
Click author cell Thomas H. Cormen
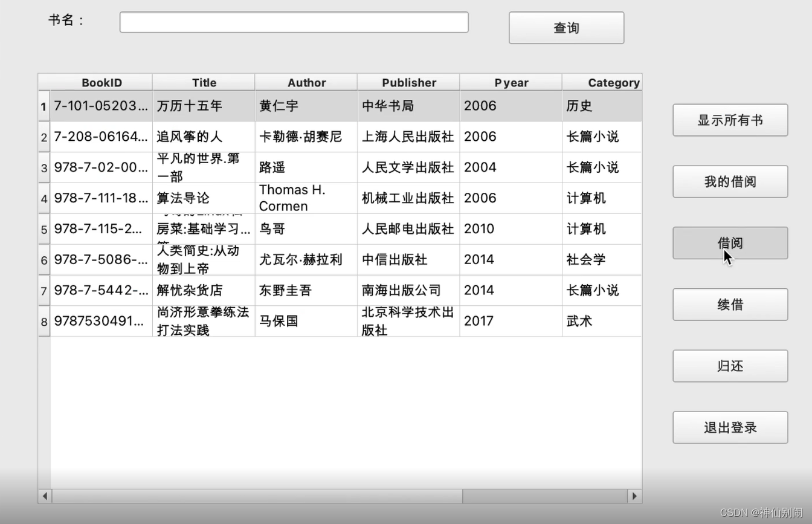coord(306,198)
